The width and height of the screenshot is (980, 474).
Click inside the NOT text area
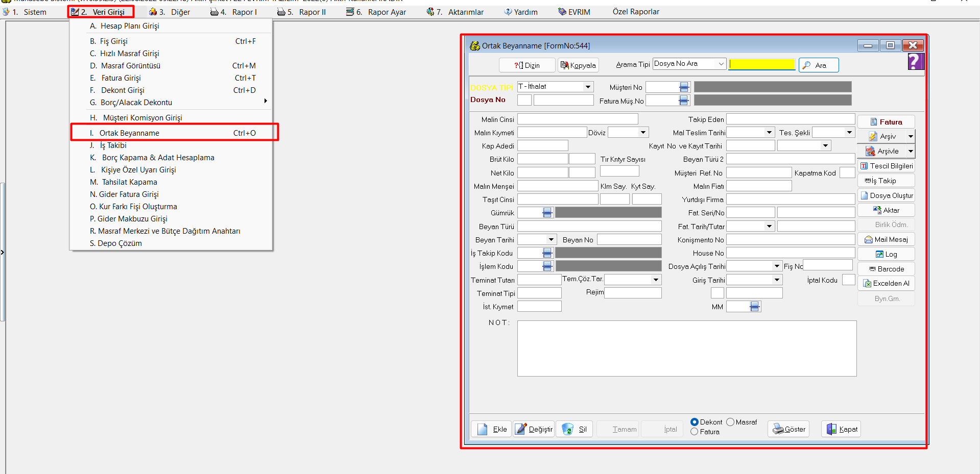pos(686,348)
